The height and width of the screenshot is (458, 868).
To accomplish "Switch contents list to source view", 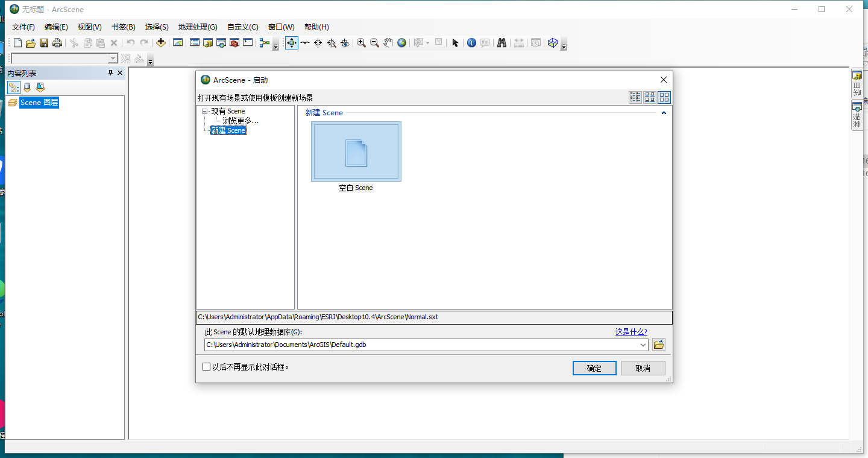I will [x=27, y=87].
